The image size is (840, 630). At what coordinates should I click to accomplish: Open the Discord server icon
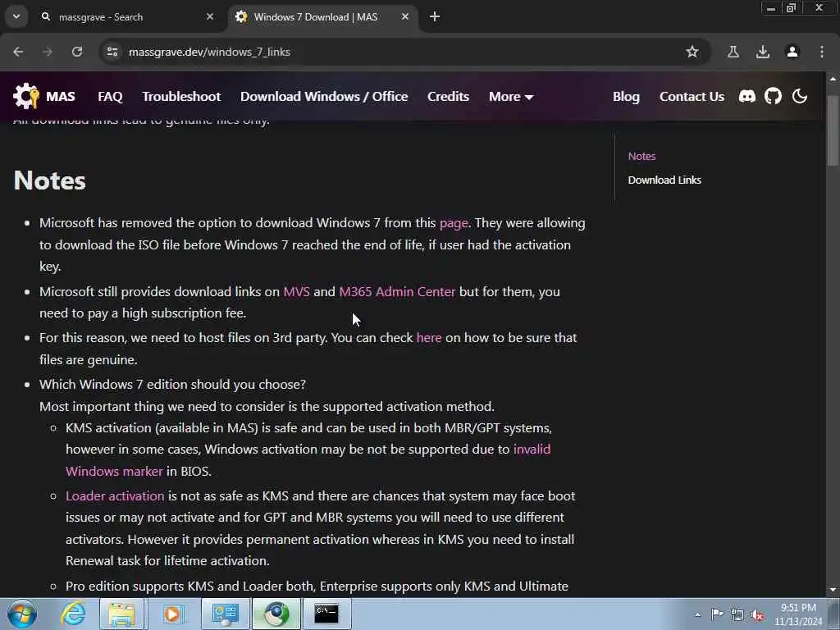[x=746, y=97]
